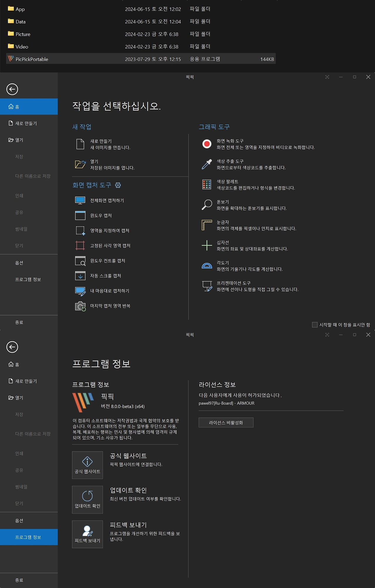Click 고정된 사각 영역 캡처 icon

(80, 245)
